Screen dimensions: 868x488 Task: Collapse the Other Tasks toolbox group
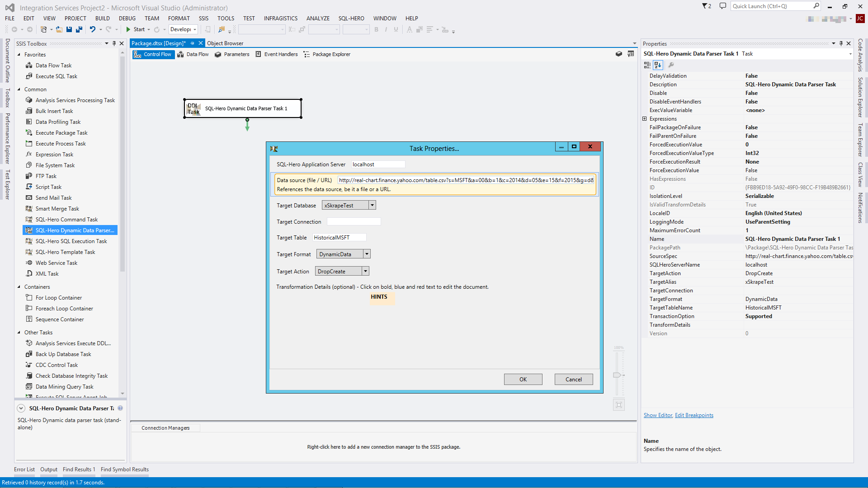pyautogui.click(x=19, y=333)
